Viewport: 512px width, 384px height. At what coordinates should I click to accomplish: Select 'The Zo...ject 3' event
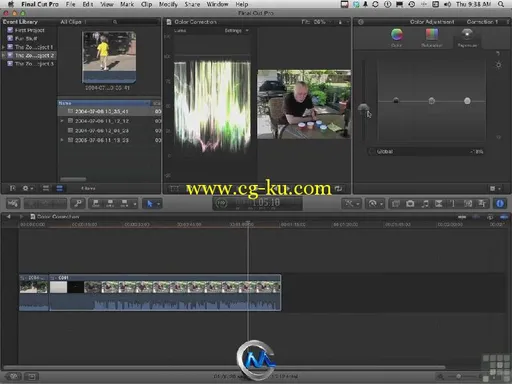[31, 64]
